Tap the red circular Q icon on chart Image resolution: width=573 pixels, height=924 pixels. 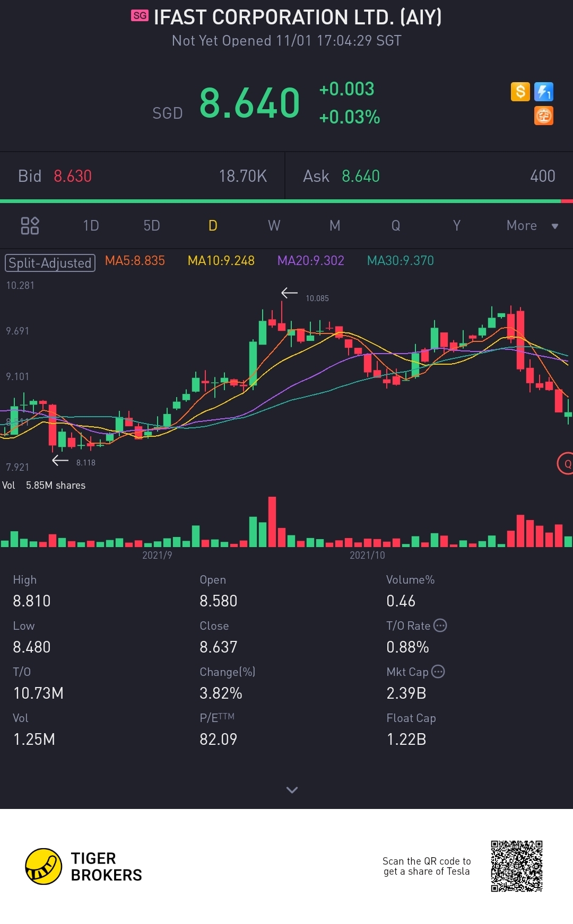566,464
